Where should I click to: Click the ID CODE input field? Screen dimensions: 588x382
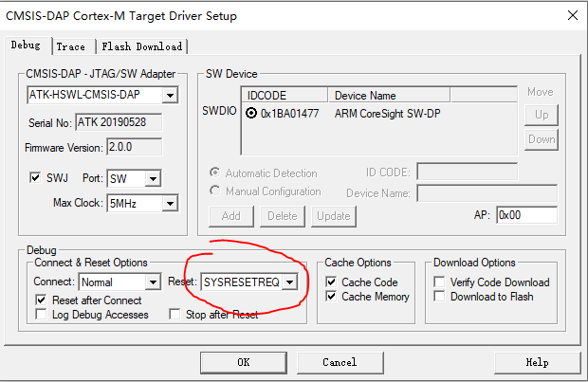click(467, 173)
